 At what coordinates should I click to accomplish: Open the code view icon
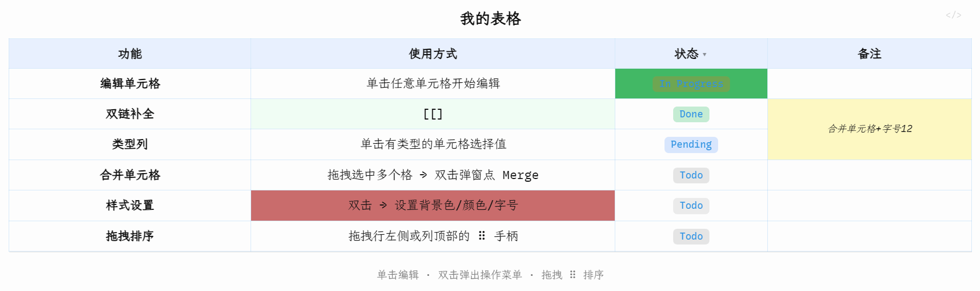point(953,15)
